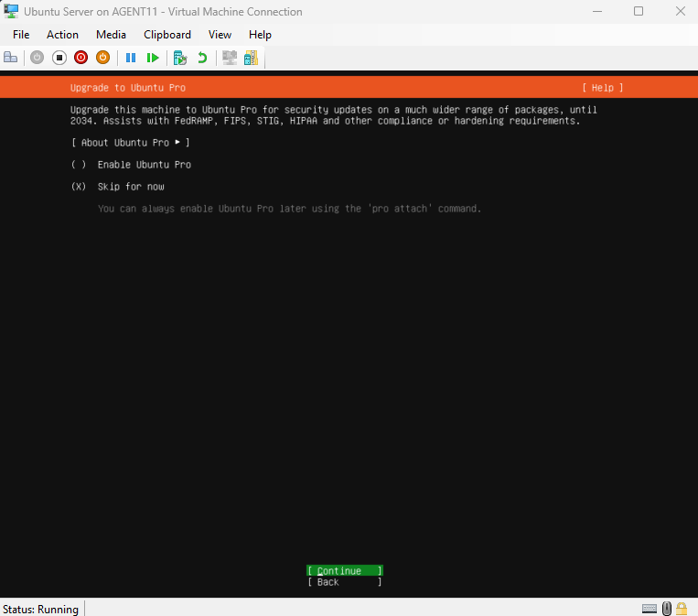This screenshot has height=616, width=698.
Task: Click the padlock icon in status bar
Action: click(682, 609)
